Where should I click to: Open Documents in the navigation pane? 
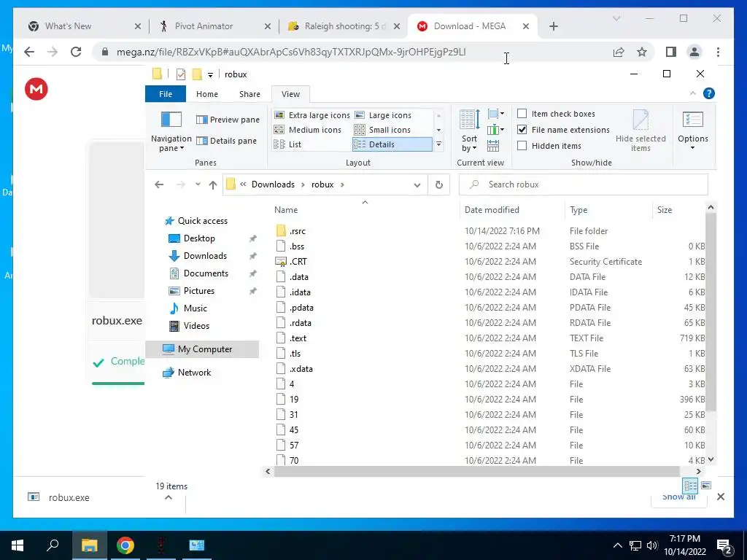[x=206, y=273]
